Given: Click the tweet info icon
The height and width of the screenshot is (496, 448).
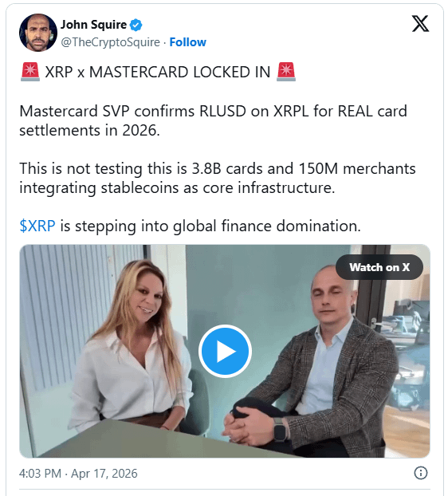Looking at the screenshot, I should (420, 473).
